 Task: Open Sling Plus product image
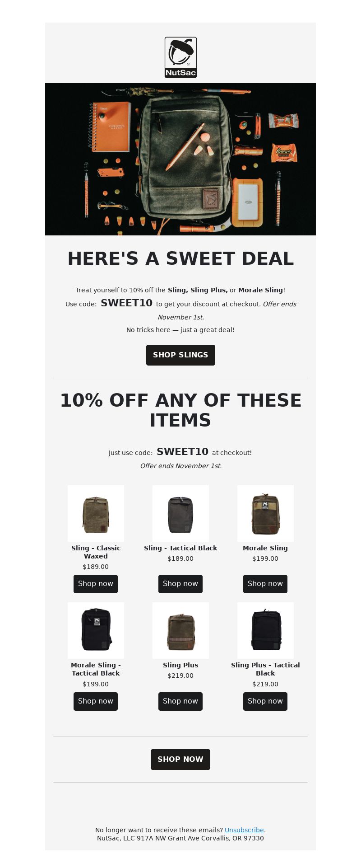(180, 630)
